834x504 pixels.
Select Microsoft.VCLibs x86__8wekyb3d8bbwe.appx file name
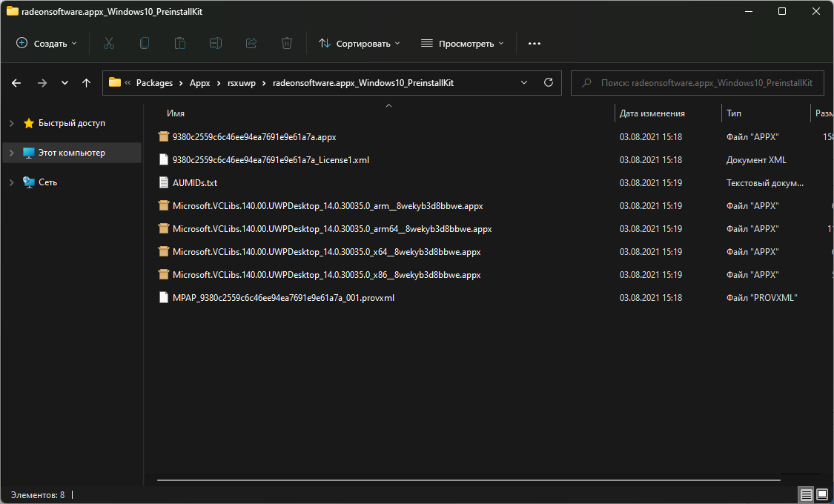click(x=327, y=275)
